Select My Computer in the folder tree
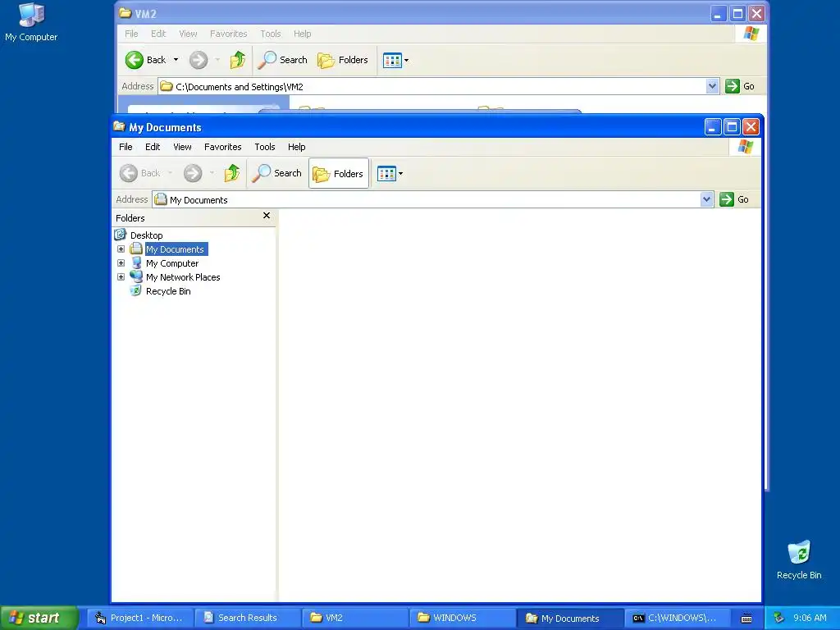The height and width of the screenshot is (630, 840). tap(172, 263)
